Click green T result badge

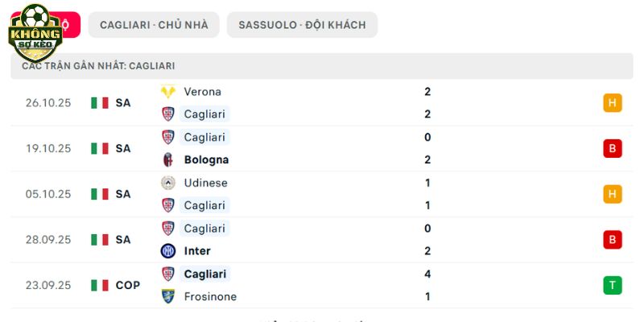tap(613, 285)
